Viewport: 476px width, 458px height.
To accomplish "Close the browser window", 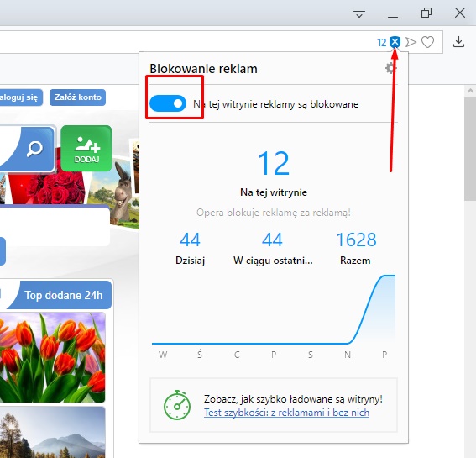I will (x=460, y=13).
